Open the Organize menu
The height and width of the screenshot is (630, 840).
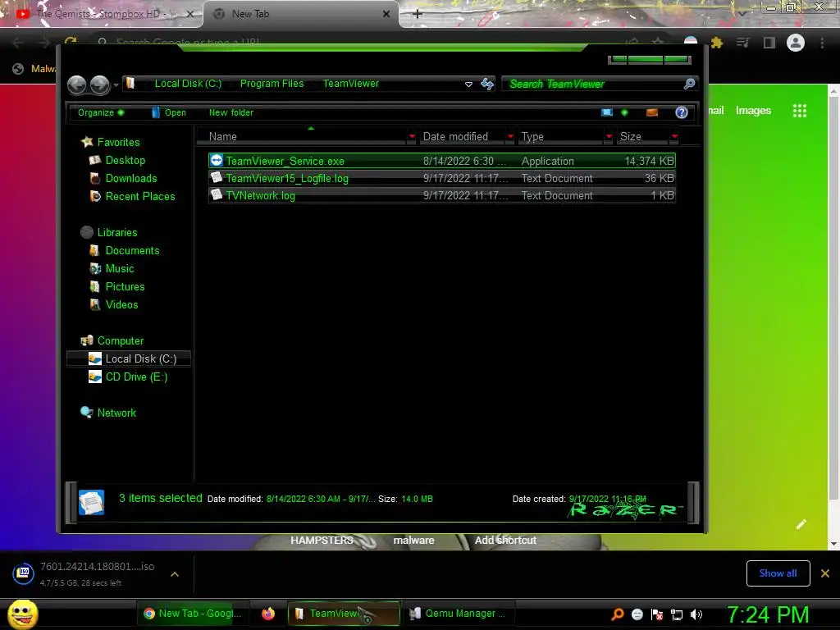pos(101,112)
